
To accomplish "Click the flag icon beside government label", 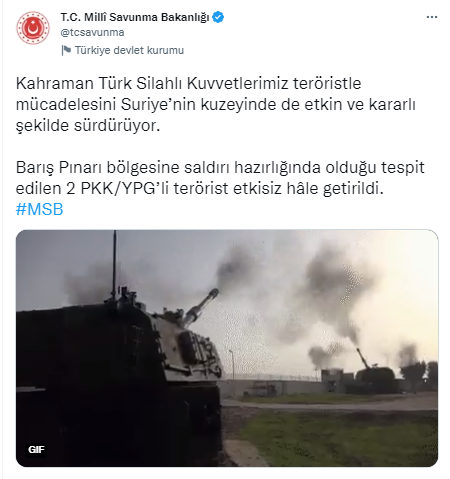I will point(66,50).
